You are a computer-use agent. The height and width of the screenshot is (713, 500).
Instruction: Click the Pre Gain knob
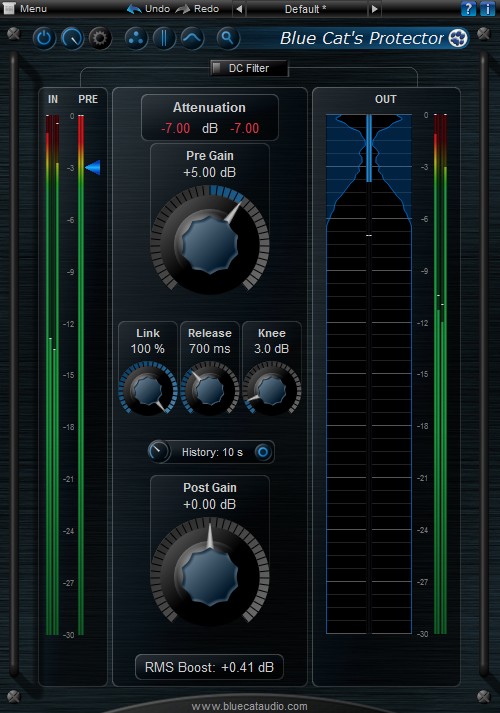pyautogui.click(x=210, y=244)
